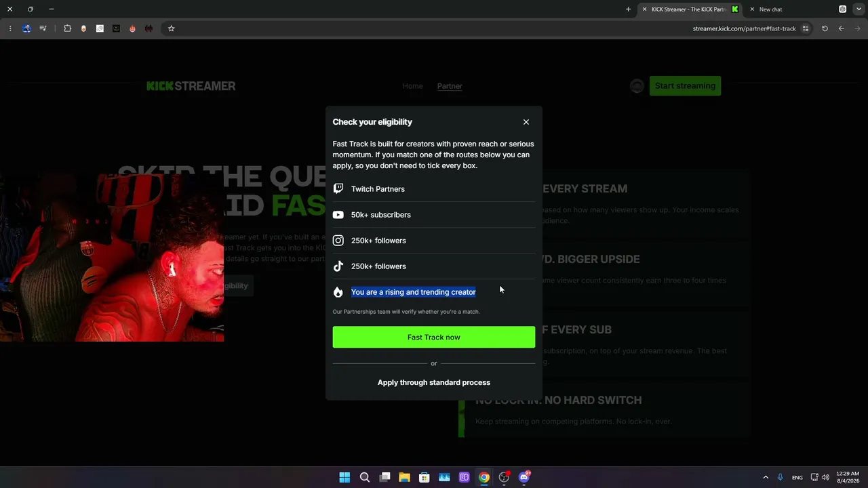Reload the page

[x=825, y=28]
